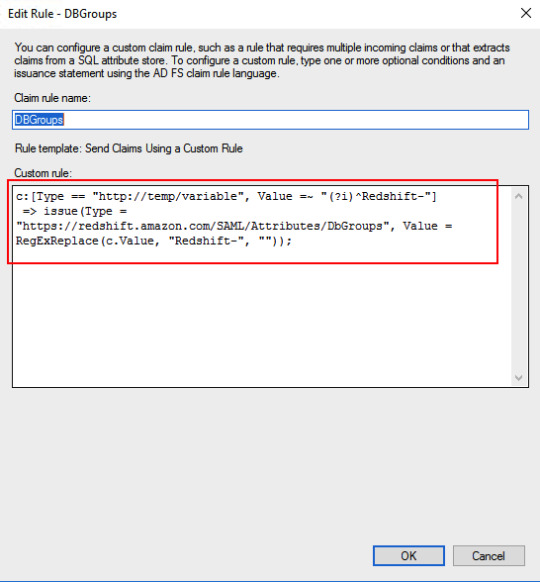The image size is (540, 582).
Task: Click the "http://temp/variable" string in the rule
Action: 168,196
